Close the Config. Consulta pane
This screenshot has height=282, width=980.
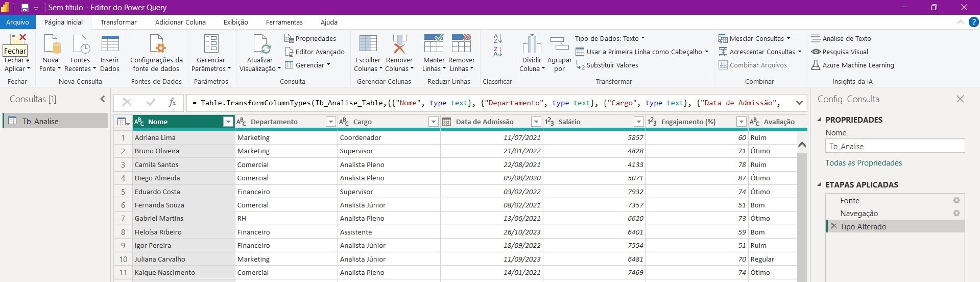[x=961, y=99]
